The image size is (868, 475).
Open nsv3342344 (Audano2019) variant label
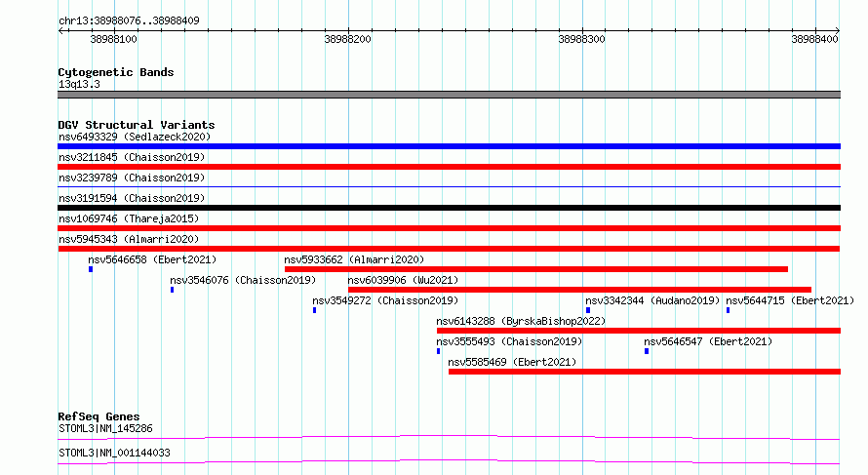tap(652, 300)
